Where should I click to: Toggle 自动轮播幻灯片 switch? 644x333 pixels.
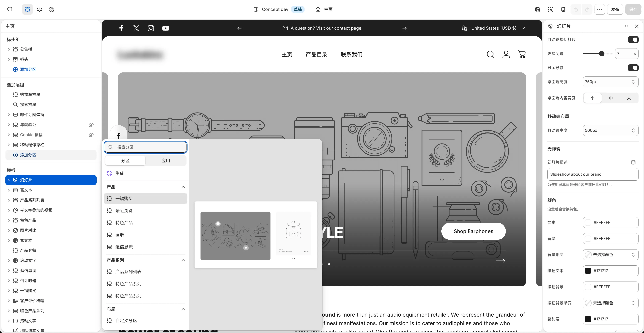coord(633,40)
